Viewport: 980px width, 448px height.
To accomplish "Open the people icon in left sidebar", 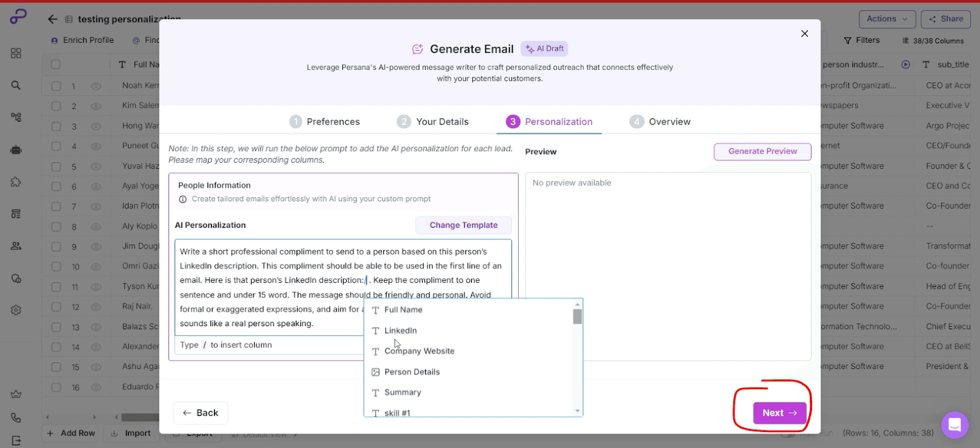I will click(16, 246).
